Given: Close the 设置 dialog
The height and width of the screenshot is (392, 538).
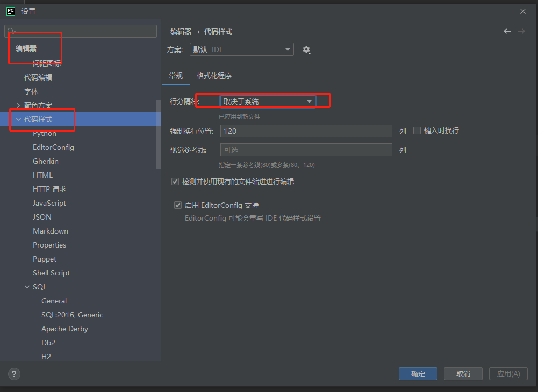Looking at the screenshot, I should click(522, 11).
